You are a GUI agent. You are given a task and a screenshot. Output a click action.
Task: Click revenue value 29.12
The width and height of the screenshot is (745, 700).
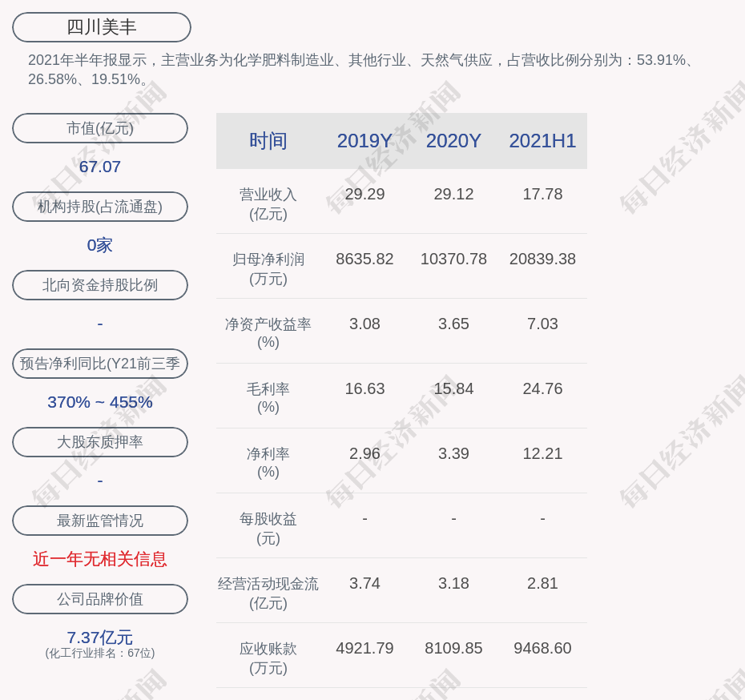[x=453, y=195]
